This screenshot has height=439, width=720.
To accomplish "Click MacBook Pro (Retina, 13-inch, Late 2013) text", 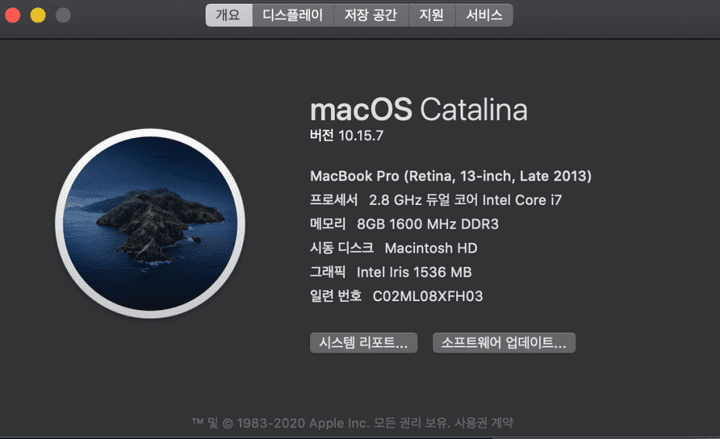I will [451, 176].
